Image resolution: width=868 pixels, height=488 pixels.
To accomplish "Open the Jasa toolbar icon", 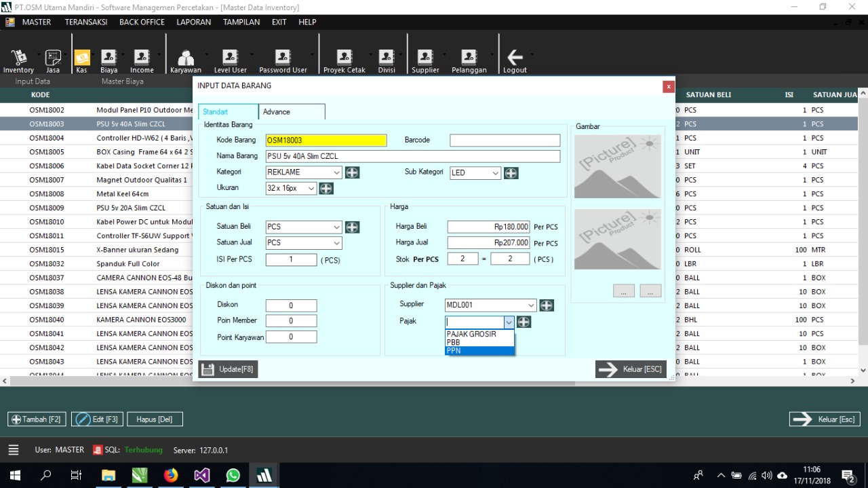I will tap(53, 61).
